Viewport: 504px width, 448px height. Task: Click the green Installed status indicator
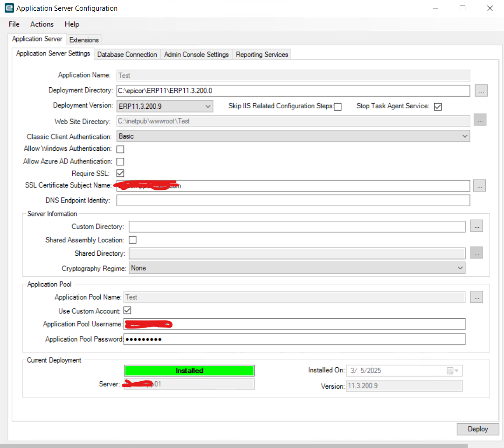click(x=189, y=370)
